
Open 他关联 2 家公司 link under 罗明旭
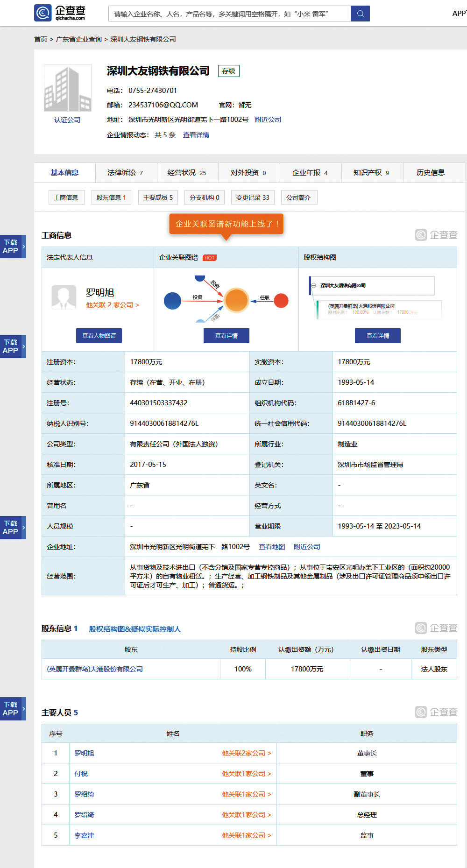click(x=113, y=305)
